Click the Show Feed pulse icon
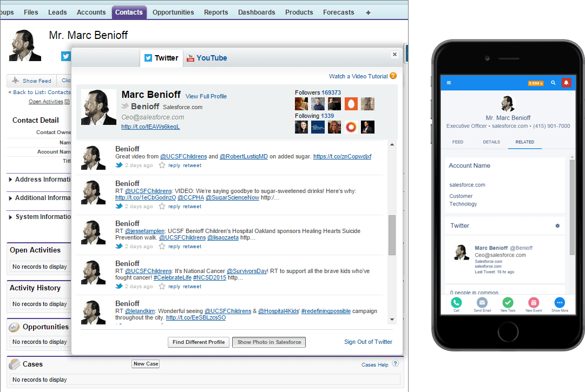 tap(15, 81)
